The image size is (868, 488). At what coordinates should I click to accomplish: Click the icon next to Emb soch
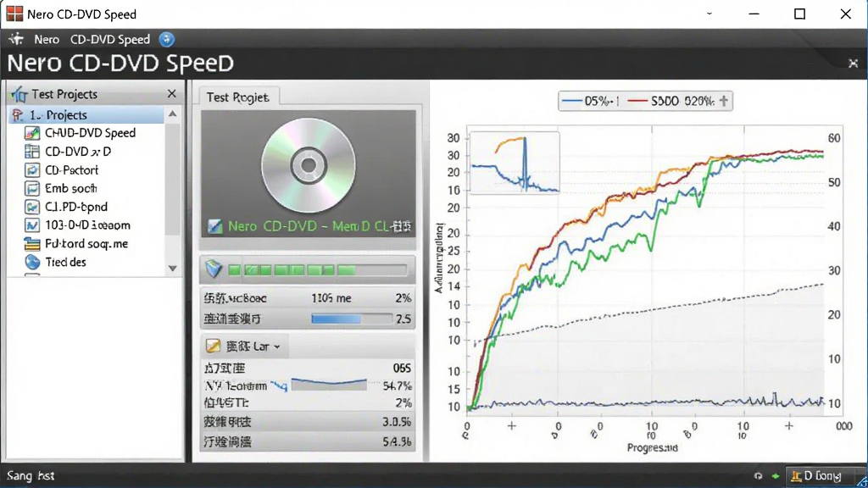click(x=32, y=188)
